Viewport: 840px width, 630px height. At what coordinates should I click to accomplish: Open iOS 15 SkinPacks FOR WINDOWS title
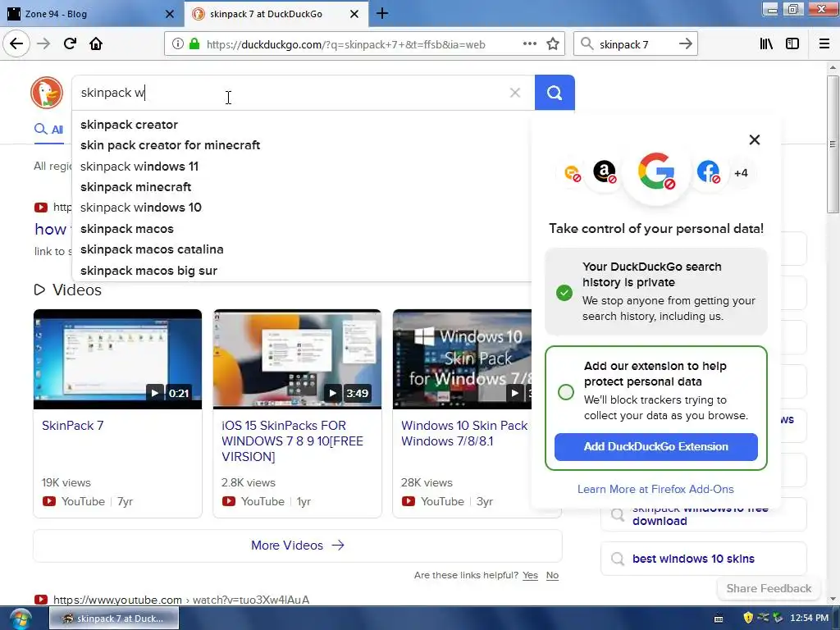point(293,441)
